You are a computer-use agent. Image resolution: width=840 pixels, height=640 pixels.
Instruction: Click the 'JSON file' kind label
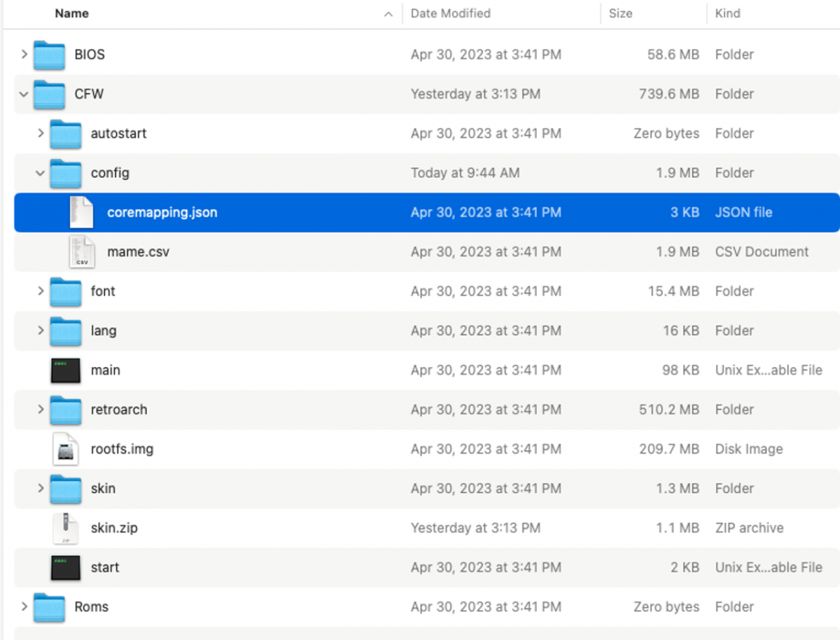[743, 212]
